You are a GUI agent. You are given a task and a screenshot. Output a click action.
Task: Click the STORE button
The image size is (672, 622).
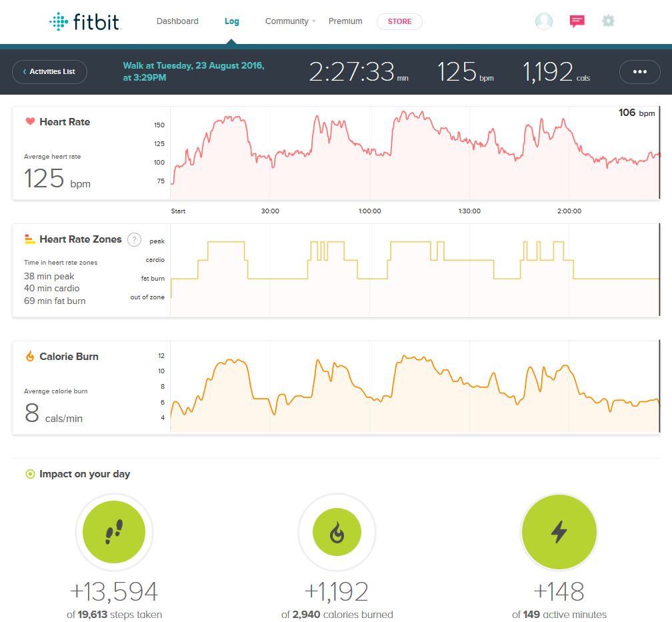(x=399, y=21)
